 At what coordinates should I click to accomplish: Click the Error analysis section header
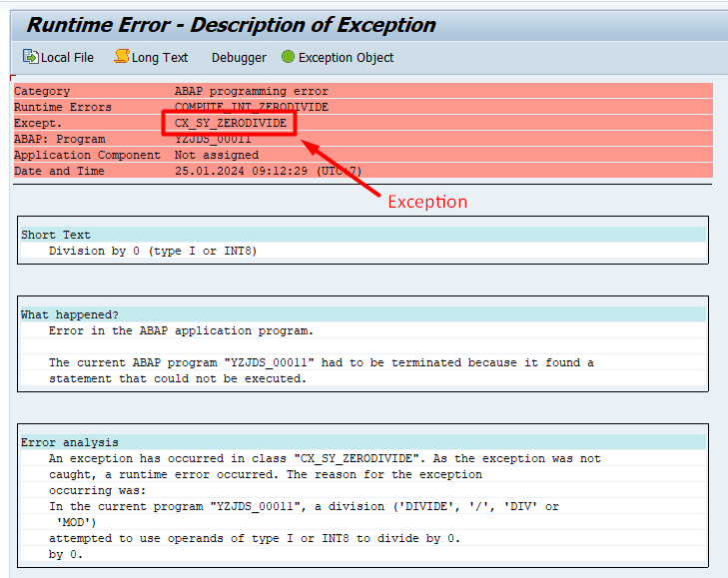pos(69,442)
